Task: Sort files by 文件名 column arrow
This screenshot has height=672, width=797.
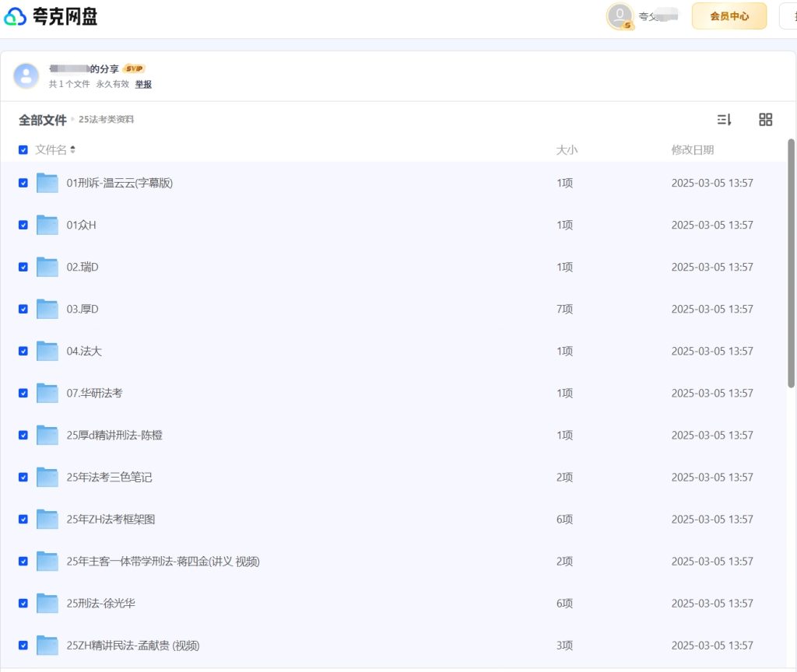Action: (x=72, y=149)
